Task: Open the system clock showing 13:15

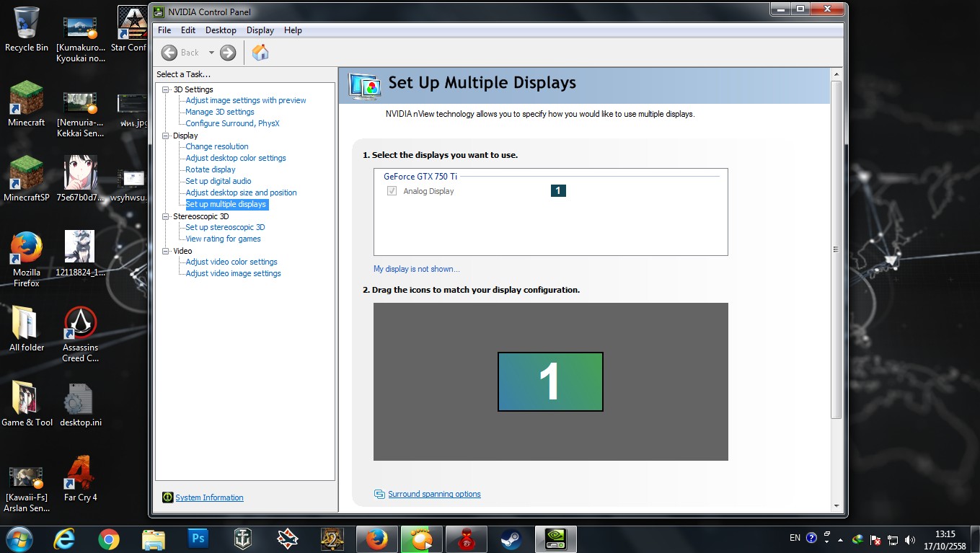Action: pyautogui.click(x=945, y=539)
